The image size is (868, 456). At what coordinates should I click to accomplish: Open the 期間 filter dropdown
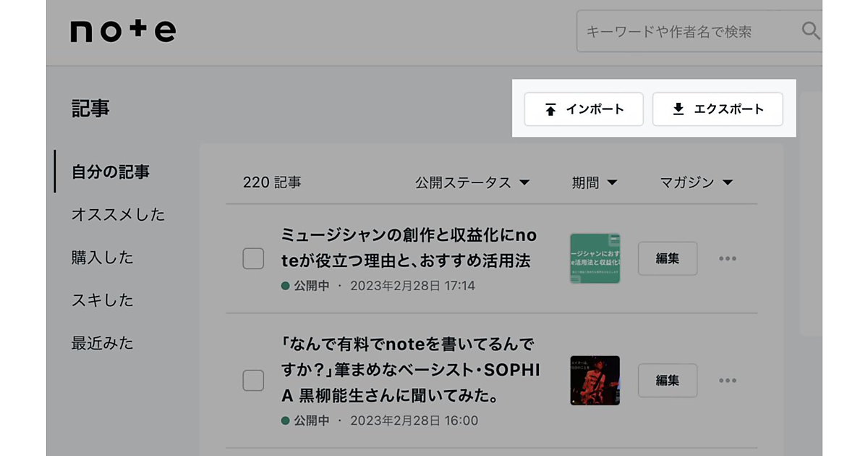point(594,182)
